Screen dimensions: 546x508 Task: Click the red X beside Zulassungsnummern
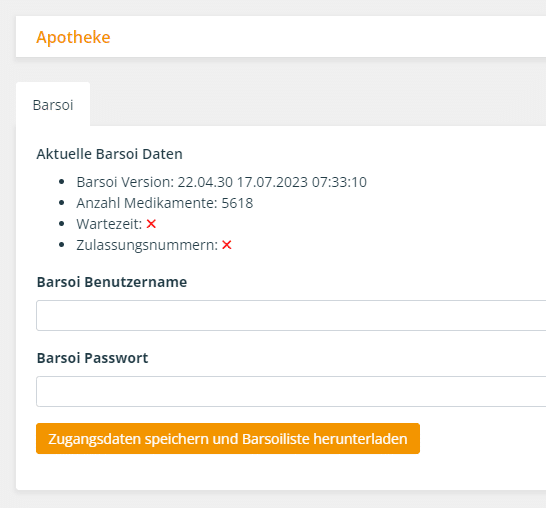click(227, 245)
